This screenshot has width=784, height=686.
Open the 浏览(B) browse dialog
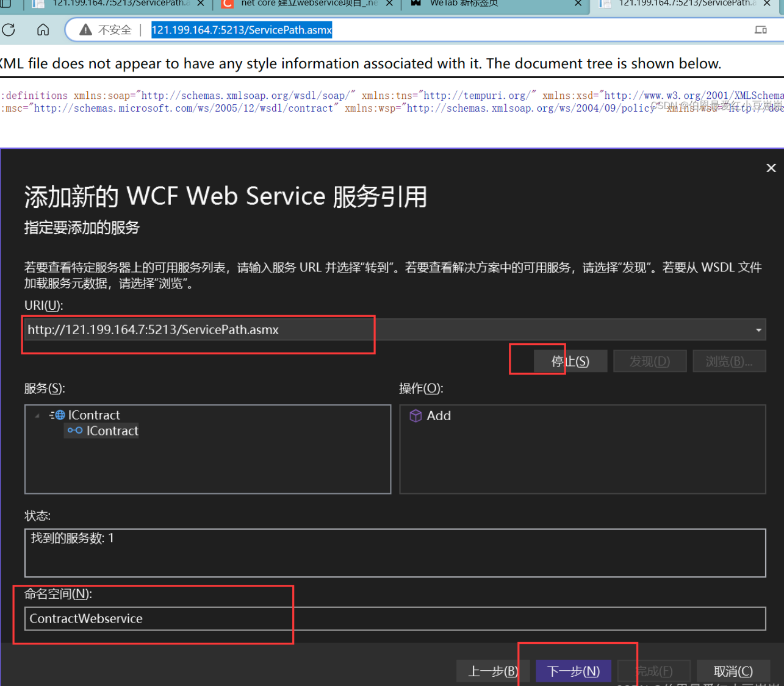[729, 360]
